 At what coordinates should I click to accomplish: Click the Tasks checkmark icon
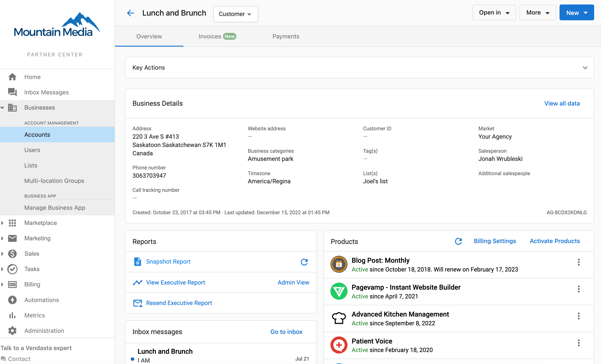tap(12, 269)
